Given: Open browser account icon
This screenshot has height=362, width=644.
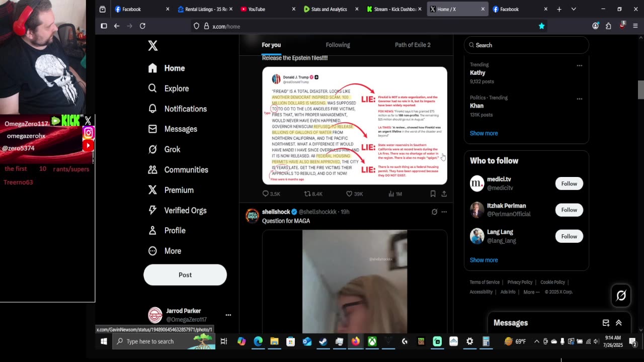Looking at the screenshot, I should [x=596, y=26].
